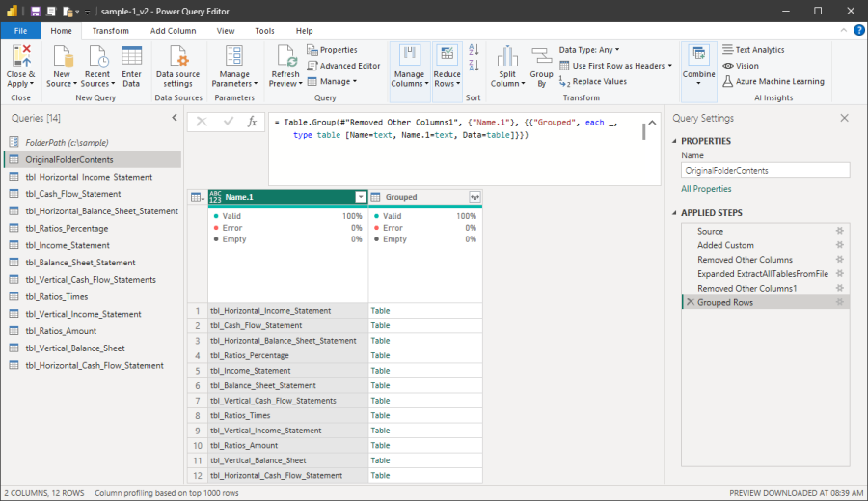Open the Power Query help icon
The width and height of the screenshot is (868, 501).
858,31
